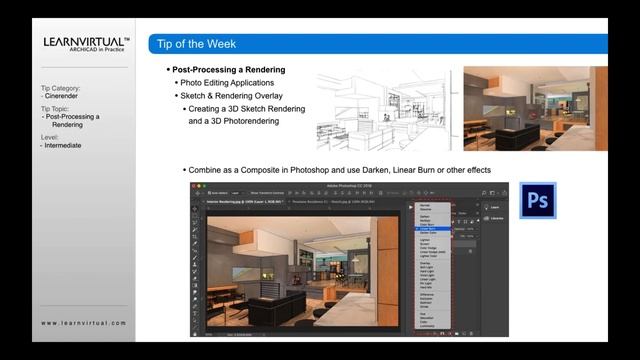Click the delete layer trash icon
640x360 pixels.
471,333
